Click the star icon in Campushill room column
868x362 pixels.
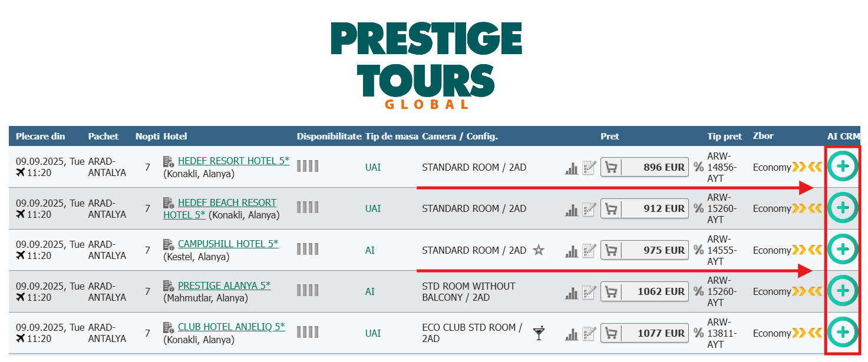(x=538, y=250)
